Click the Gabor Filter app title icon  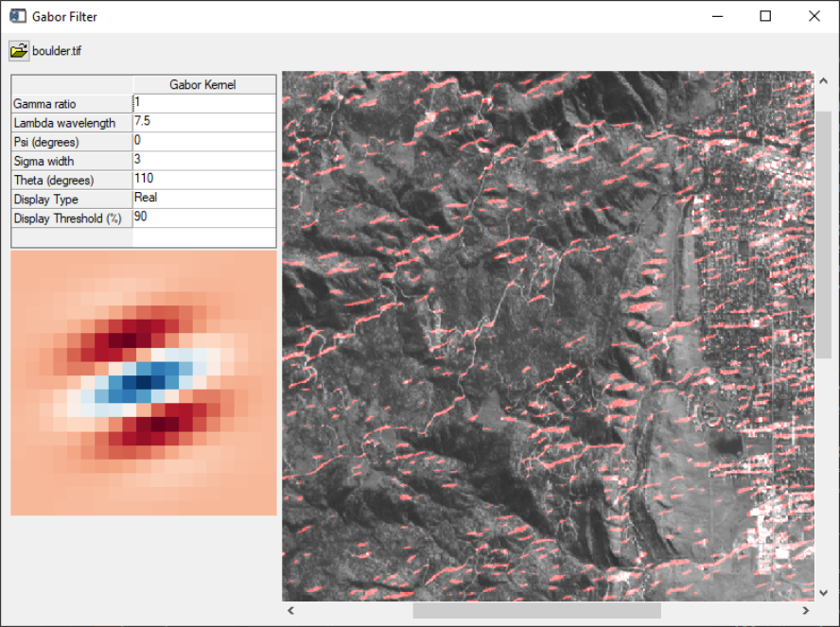(18, 16)
